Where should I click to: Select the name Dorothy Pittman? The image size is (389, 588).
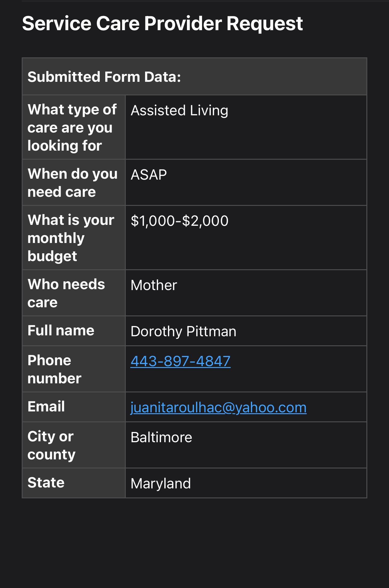tap(183, 331)
